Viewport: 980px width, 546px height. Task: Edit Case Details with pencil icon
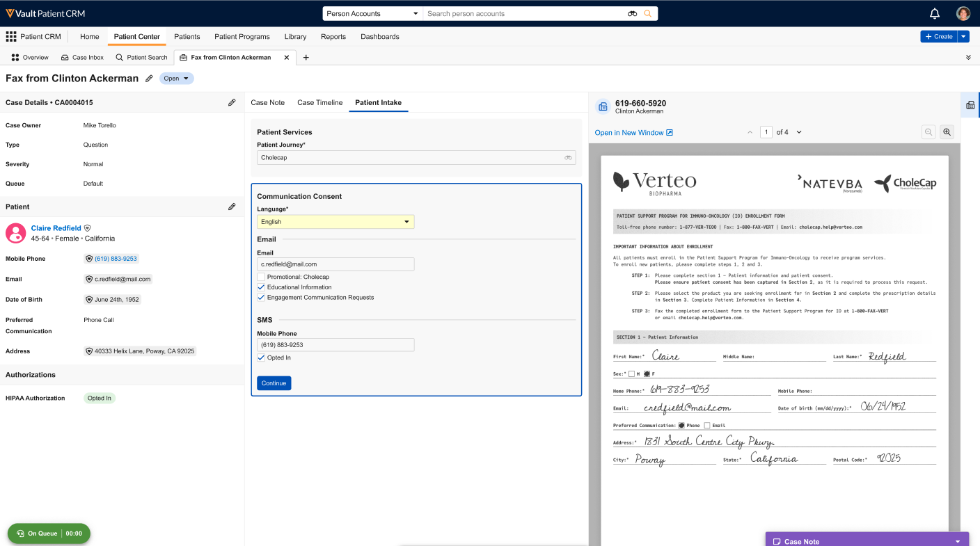[232, 102]
